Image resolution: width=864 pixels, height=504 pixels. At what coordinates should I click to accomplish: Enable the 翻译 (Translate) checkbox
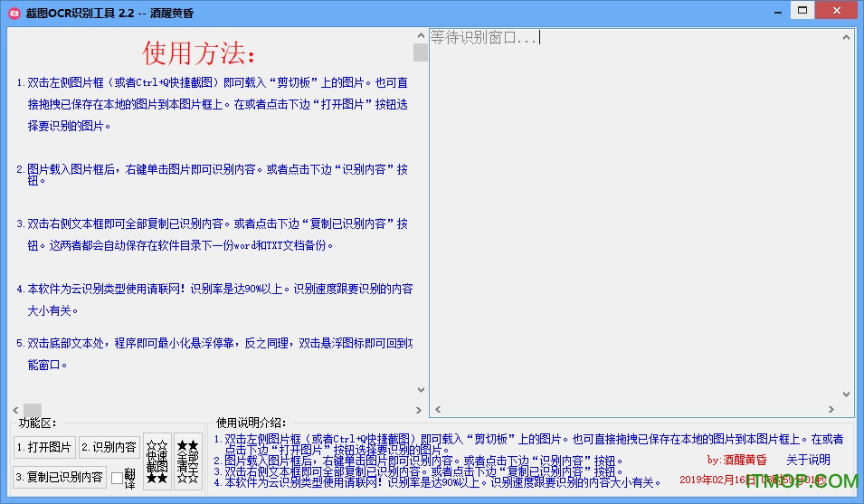tap(117, 477)
